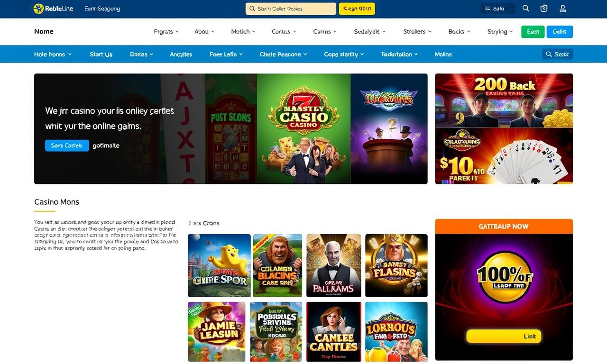Click the green East button

coord(533,32)
